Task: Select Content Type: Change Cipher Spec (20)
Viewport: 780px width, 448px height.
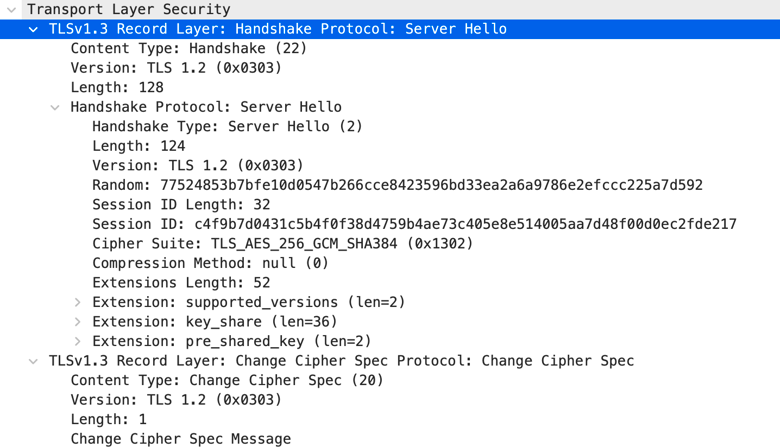Action: pos(390,380)
